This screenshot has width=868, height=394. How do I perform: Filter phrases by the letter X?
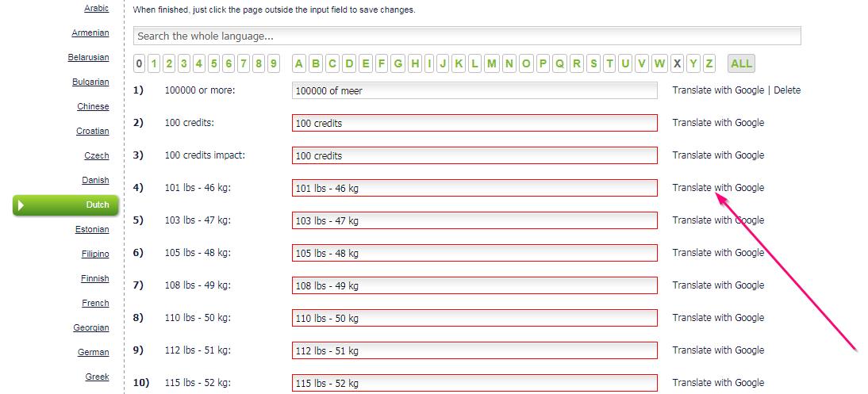677,63
